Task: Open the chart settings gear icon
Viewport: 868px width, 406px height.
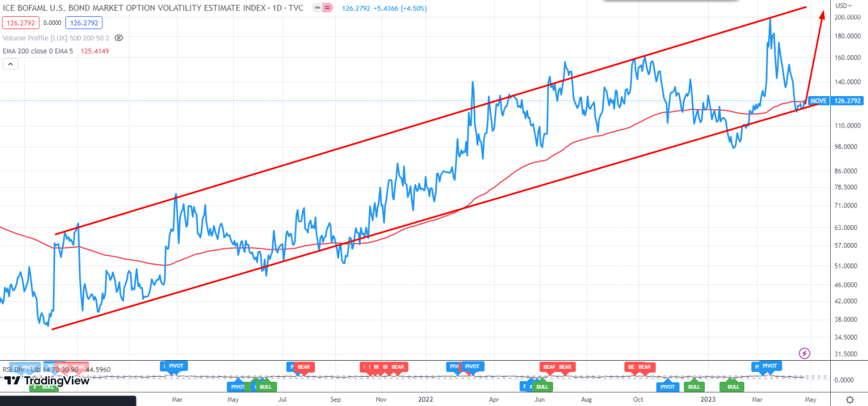Action: coord(851,400)
